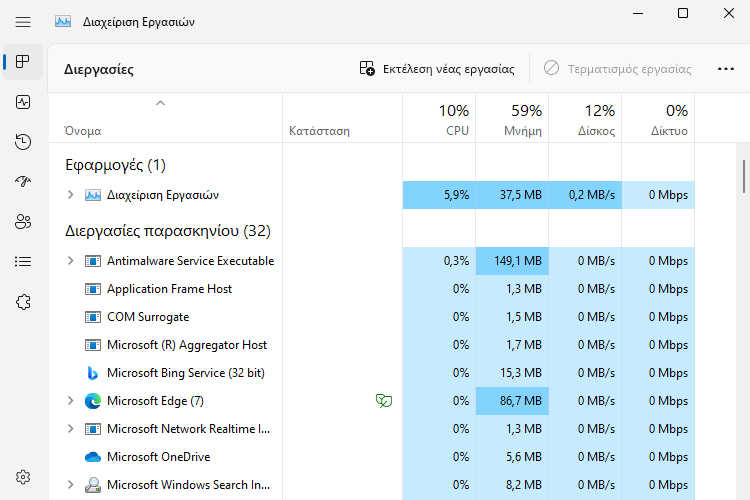This screenshot has width=750, height=500.
Task: Click the Microsoft Bing Service icon
Action: point(93,373)
